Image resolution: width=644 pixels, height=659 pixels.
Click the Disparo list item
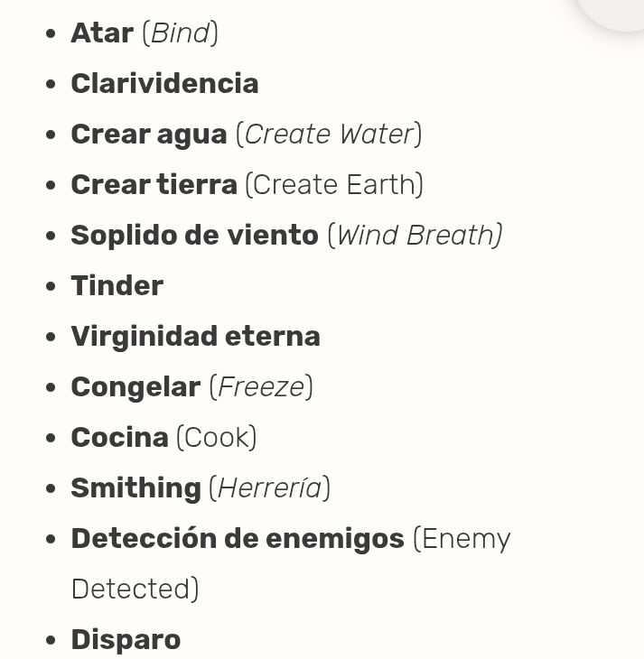126,640
